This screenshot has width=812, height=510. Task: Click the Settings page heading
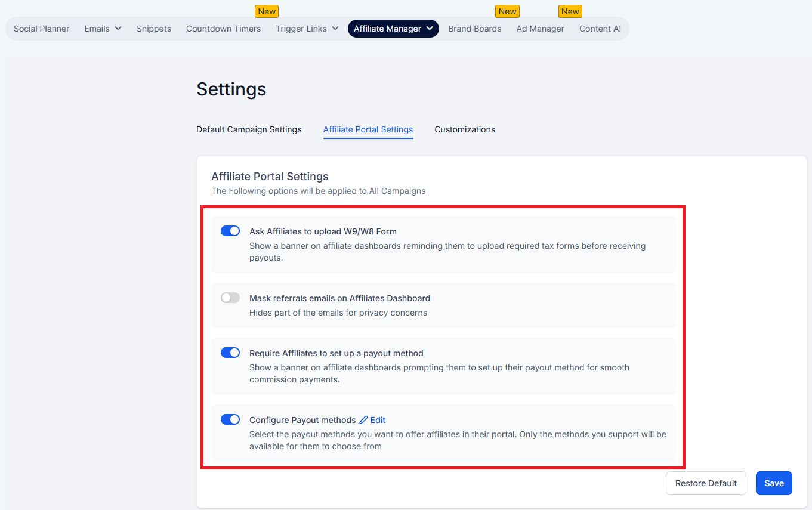[231, 89]
